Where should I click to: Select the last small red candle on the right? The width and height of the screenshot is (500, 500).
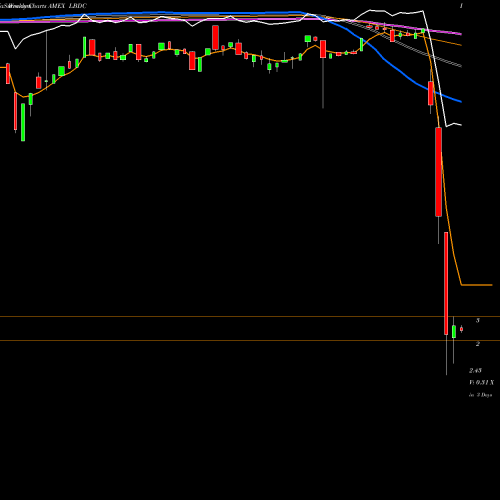[461, 329]
